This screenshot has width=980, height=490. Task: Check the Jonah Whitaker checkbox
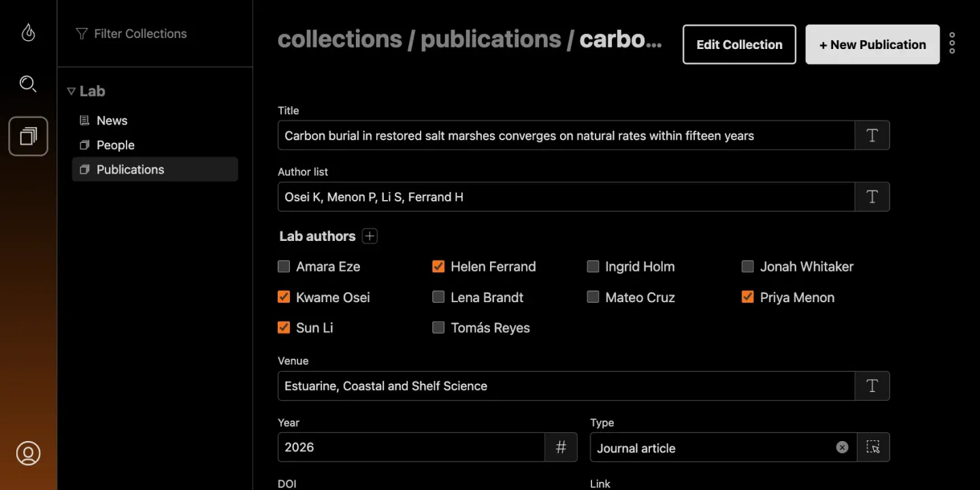(x=747, y=266)
